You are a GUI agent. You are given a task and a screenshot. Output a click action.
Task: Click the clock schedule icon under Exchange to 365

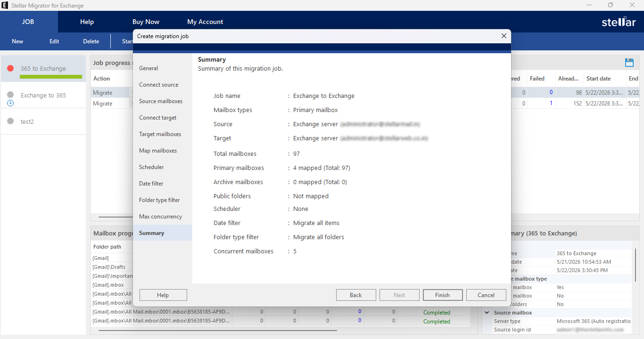click(x=10, y=103)
